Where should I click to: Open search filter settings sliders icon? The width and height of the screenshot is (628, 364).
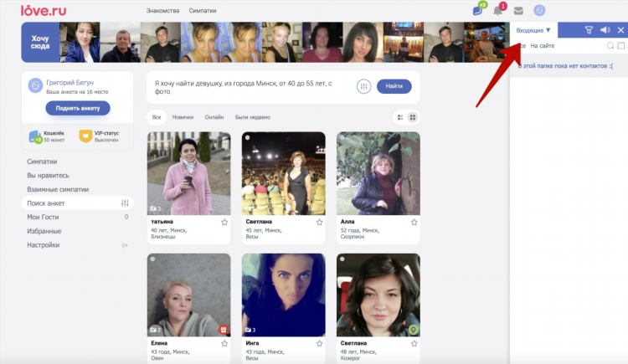point(363,86)
